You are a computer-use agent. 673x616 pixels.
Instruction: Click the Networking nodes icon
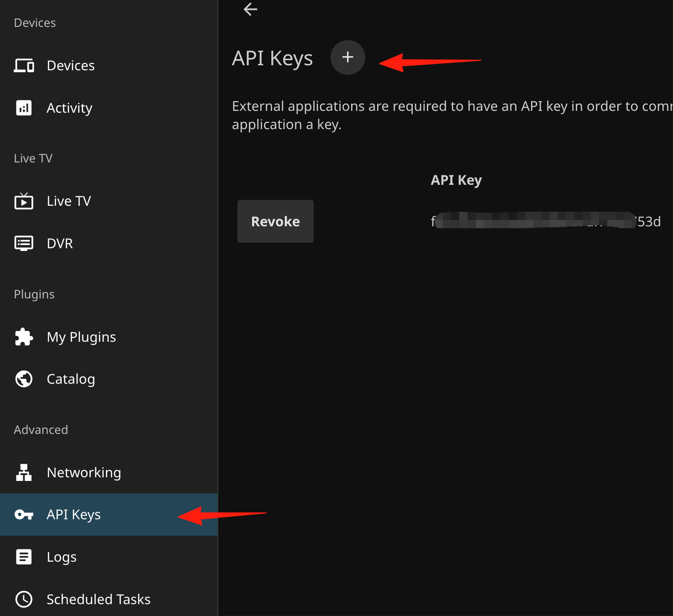(24, 472)
